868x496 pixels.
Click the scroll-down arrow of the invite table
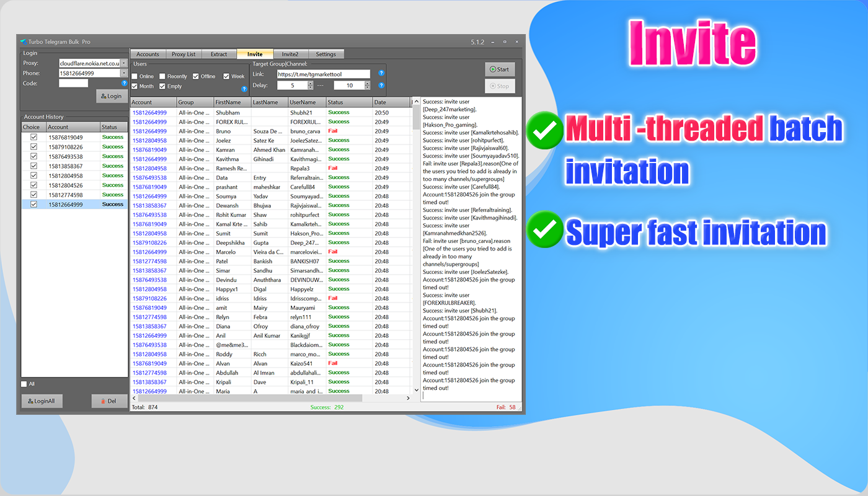click(x=416, y=391)
